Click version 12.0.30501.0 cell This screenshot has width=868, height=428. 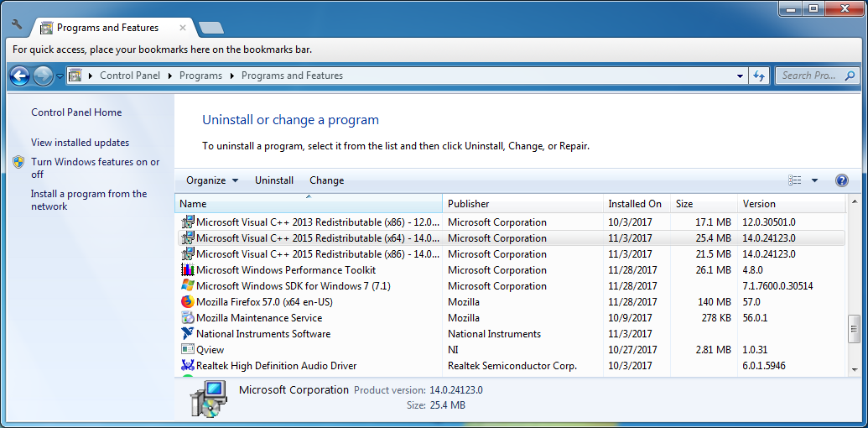[769, 222]
